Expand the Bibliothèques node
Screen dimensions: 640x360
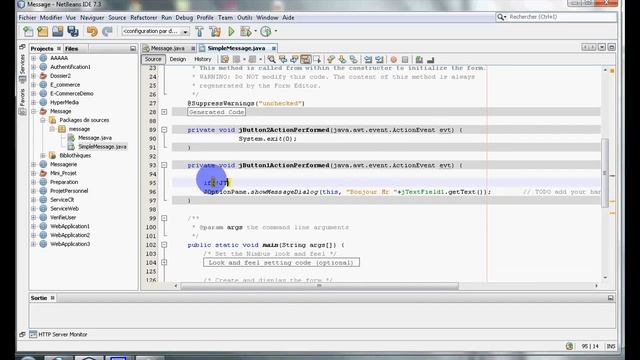point(43,156)
